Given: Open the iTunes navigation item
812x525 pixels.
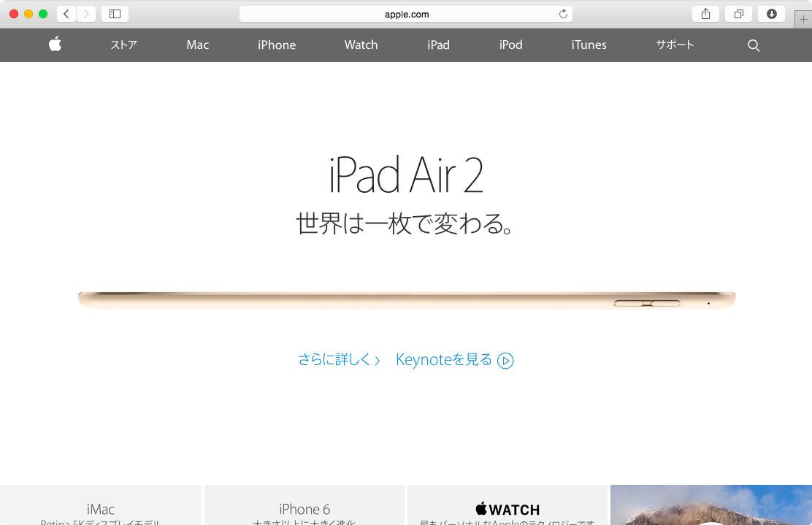Looking at the screenshot, I should pyautogui.click(x=589, y=45).
